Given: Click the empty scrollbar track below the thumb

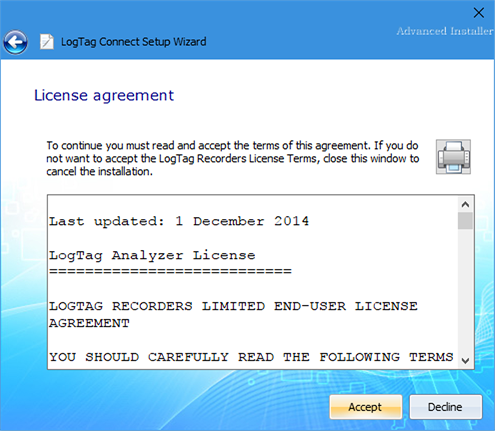Looking at the screenshot, I should coord(465,291).
